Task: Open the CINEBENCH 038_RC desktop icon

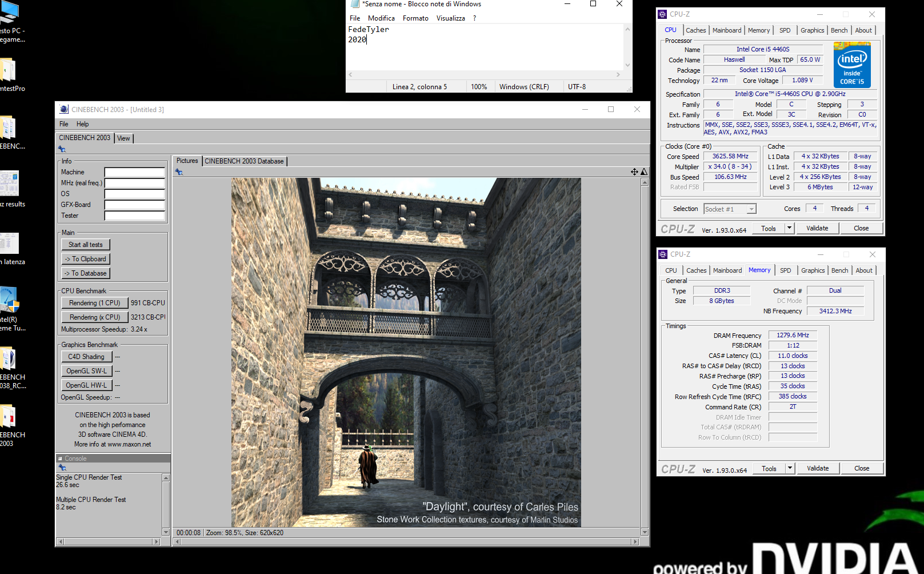Action: coord(10,367)
